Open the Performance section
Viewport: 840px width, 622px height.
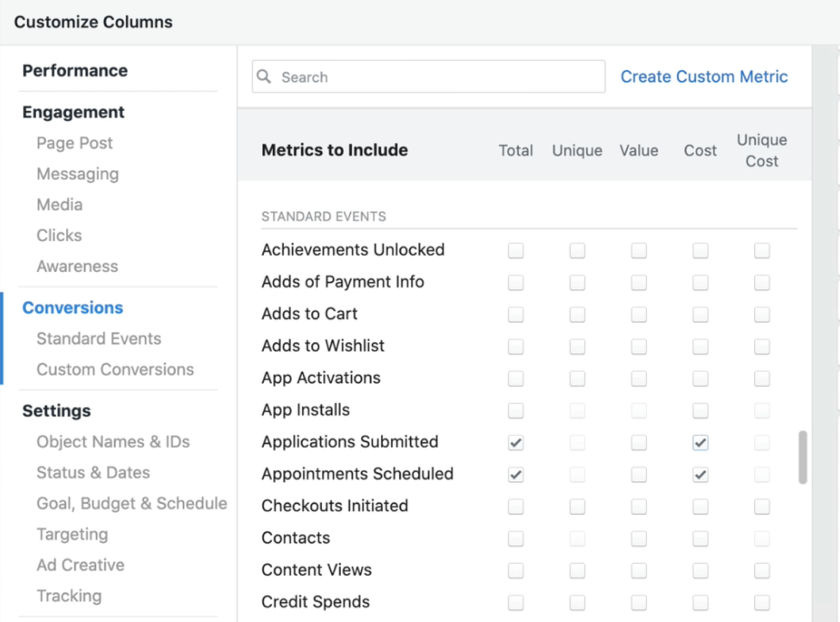point(75,71)
